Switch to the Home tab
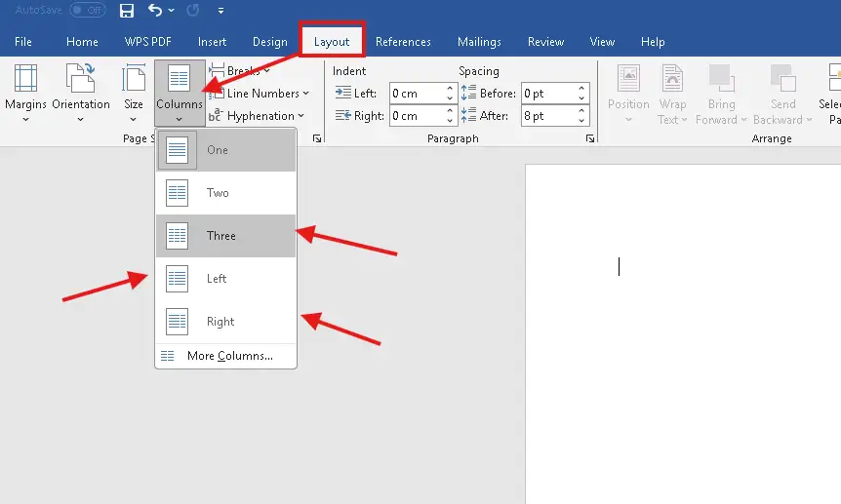The height and width of the screenshot is (504, 841). pos(82,42)
